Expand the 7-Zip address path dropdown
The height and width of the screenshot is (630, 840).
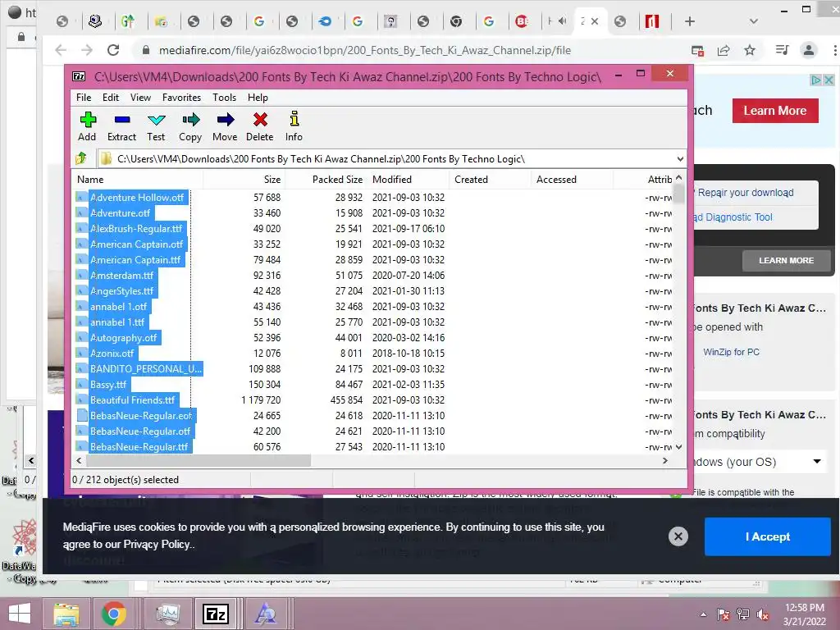[x=680, y=159]
